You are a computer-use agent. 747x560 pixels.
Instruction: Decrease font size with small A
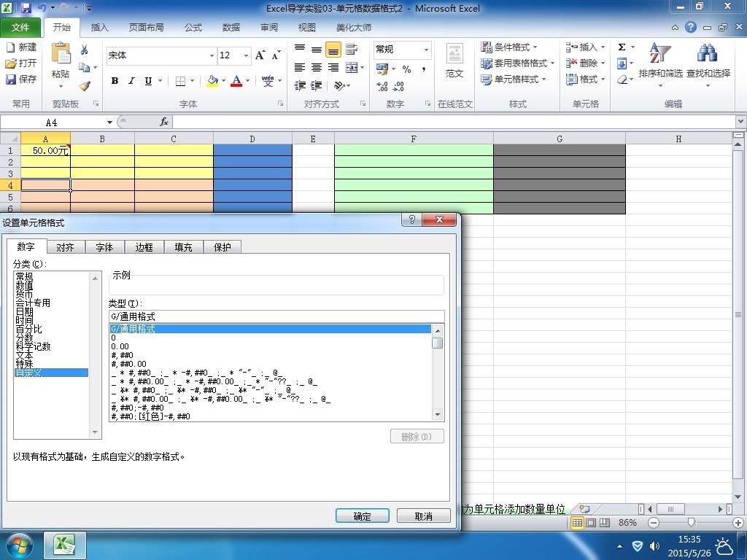coord(276,55)
